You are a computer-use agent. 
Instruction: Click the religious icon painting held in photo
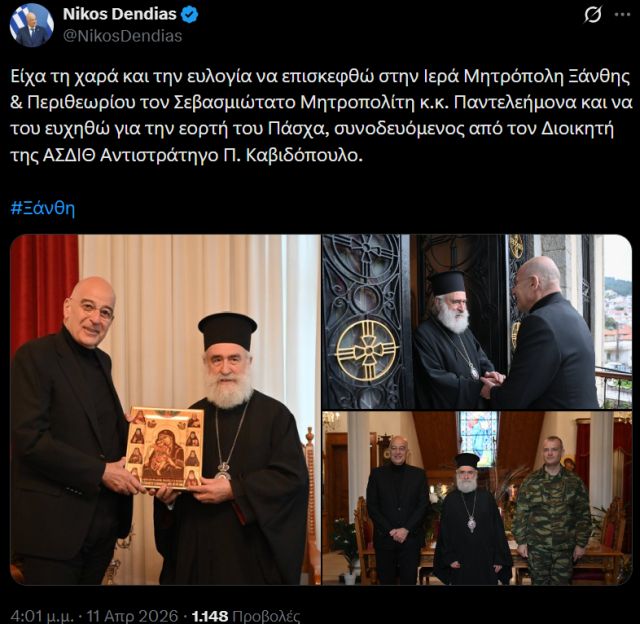point(165,448)
